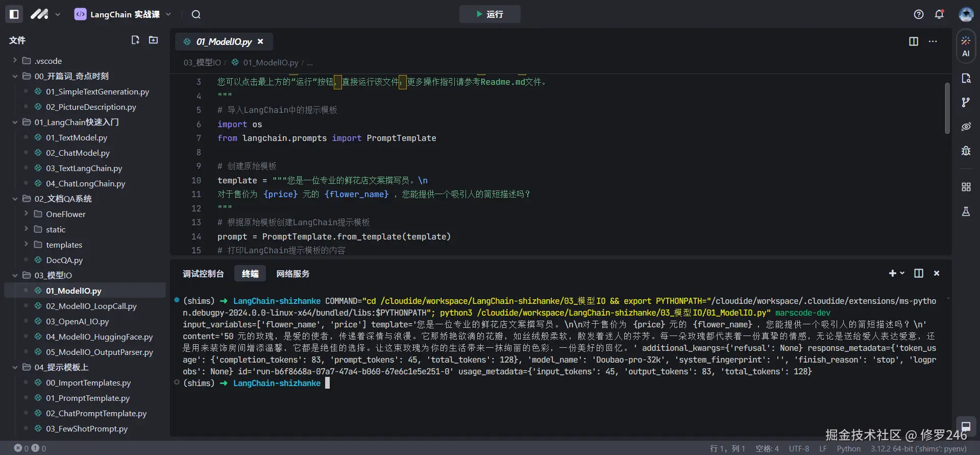Screen dimensions: 980x455
Task: Close the terminal panel
Action: (937, 273)
